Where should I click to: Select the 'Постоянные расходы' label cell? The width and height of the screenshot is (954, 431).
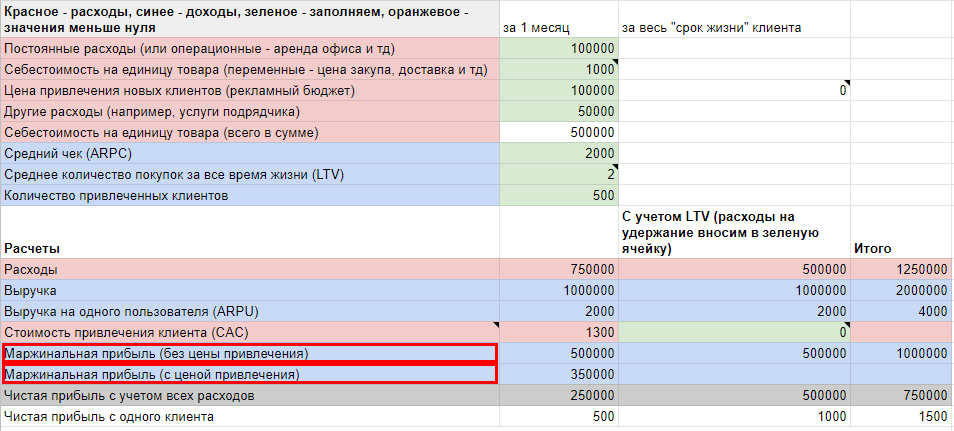[250, 48]
